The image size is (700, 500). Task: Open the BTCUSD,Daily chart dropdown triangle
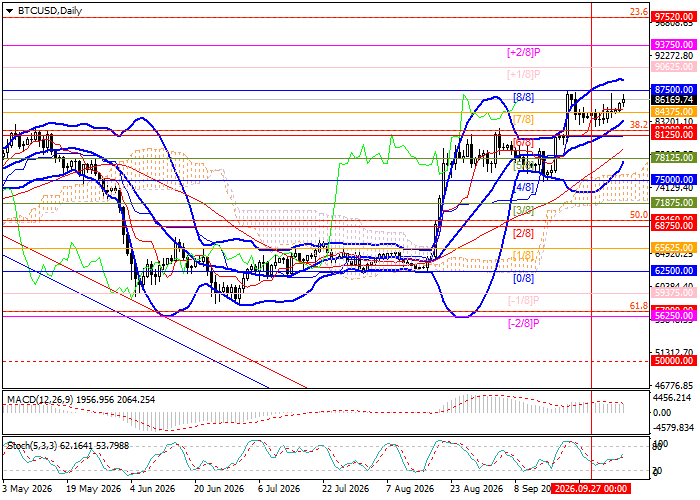click(x=10, y=11)
